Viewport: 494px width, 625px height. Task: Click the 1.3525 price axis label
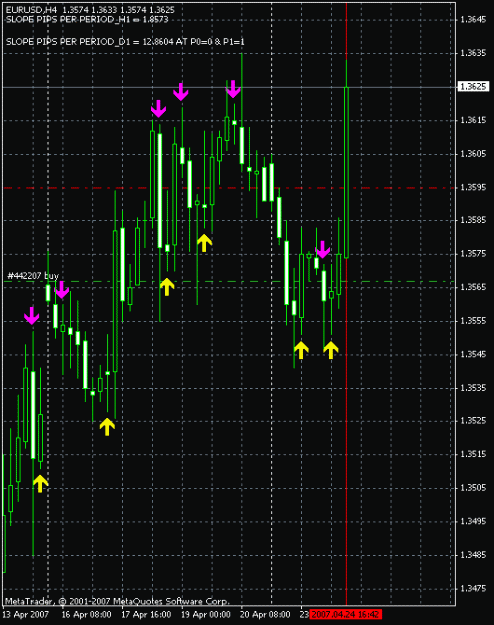click(x=473, y=421)
